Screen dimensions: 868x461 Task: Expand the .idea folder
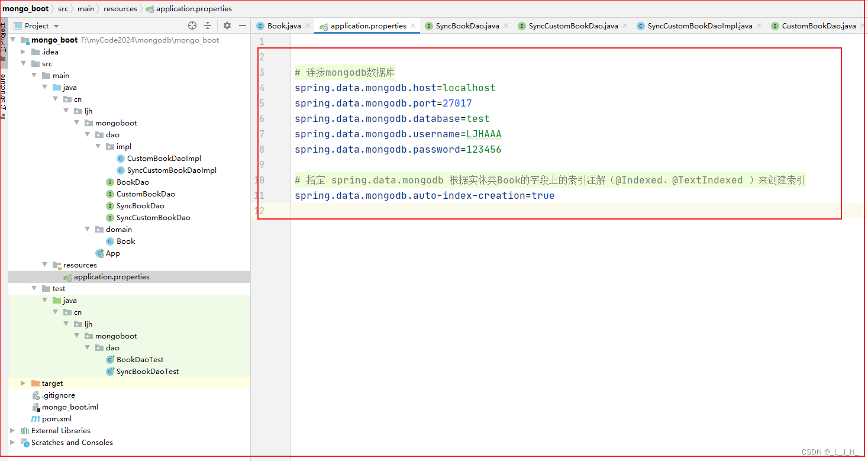tap(24, 51)
